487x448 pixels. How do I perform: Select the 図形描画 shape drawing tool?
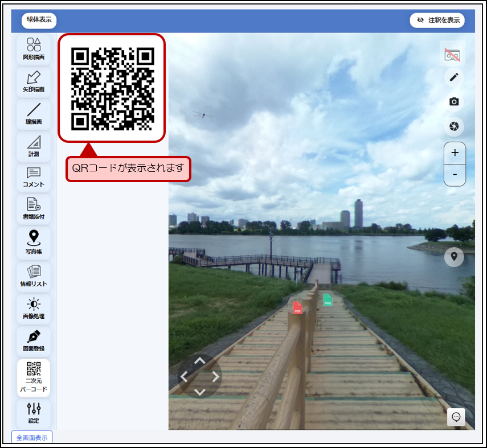[34, 49]
